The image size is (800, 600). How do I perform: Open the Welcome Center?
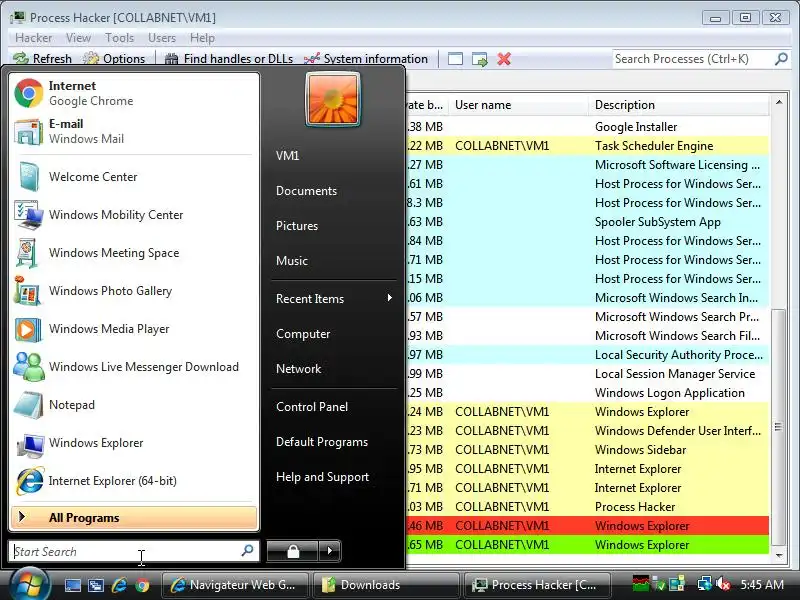point(134,177)
